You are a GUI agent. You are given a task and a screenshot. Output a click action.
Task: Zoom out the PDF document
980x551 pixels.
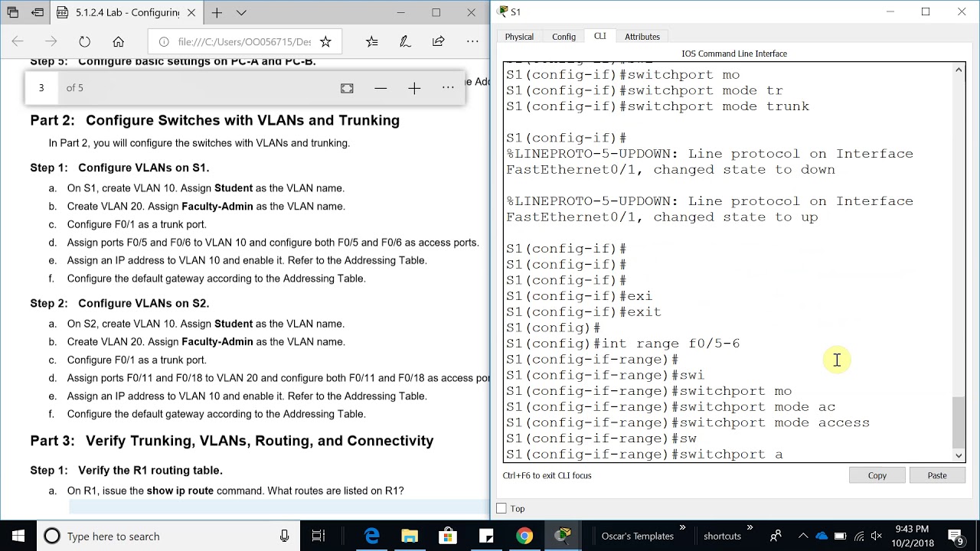click(381, 89)
